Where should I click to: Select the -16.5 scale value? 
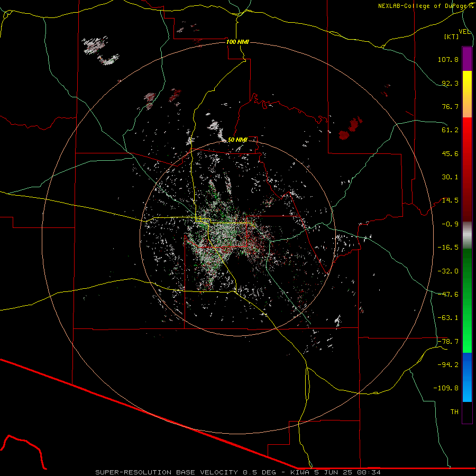(448, 248)
